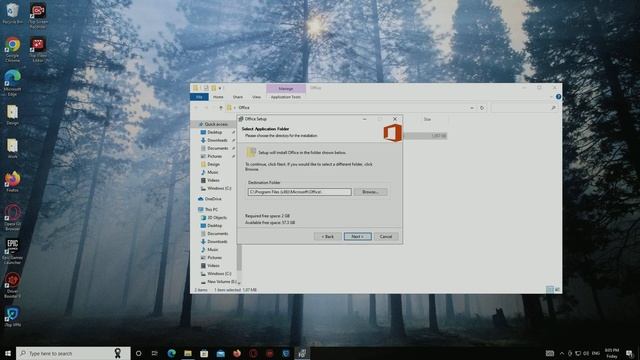Click the < Back button
The height and width of the screenshot is (360, 640).
328,236
